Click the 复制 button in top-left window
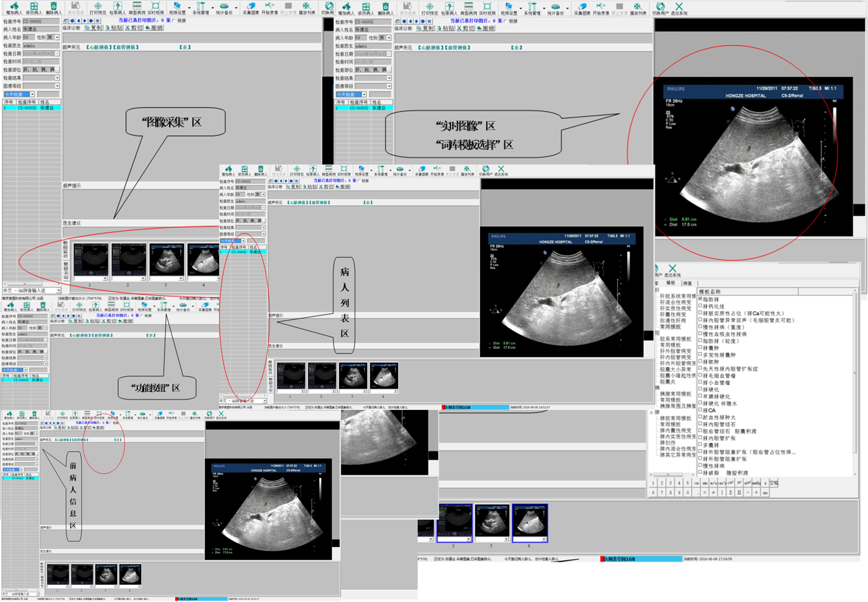The image size is (868, 602). tap(93, 28)
